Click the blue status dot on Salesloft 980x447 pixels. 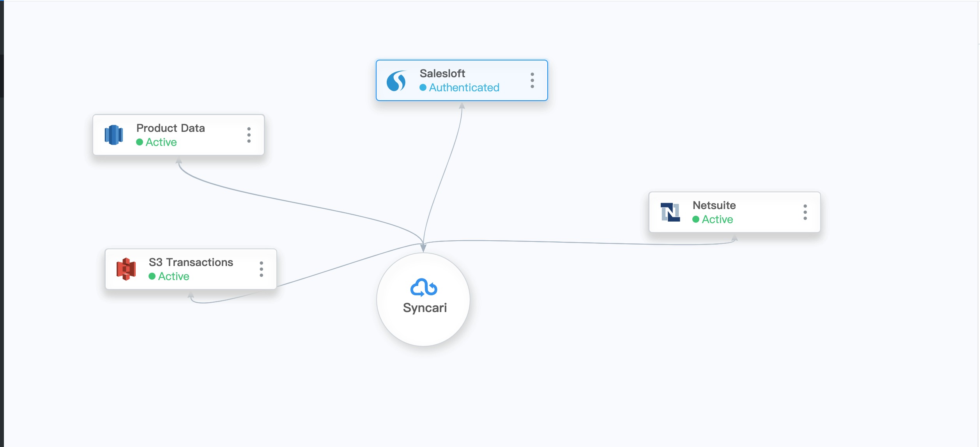423,88
